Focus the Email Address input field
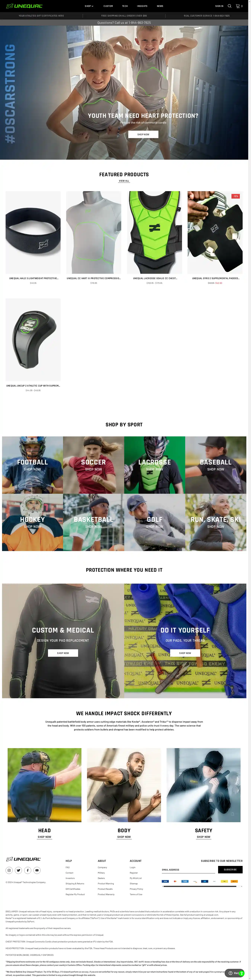The height and width of the screenshot is (980, 251). (188, 870)
